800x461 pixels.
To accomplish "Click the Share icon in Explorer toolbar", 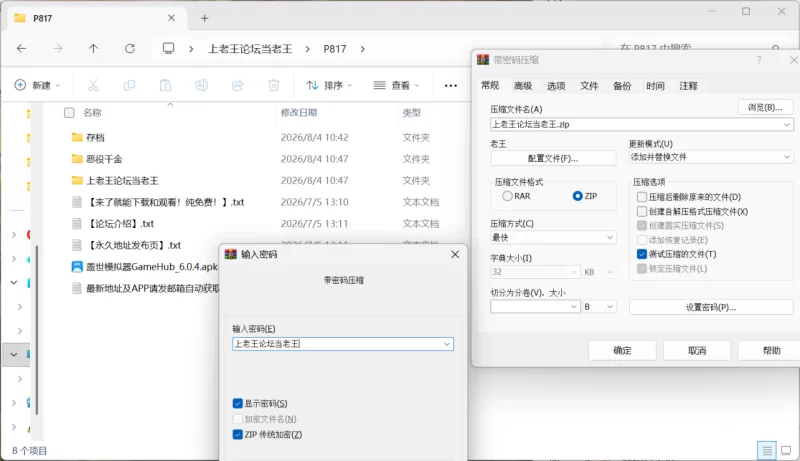I will click(x=238, y=85).
